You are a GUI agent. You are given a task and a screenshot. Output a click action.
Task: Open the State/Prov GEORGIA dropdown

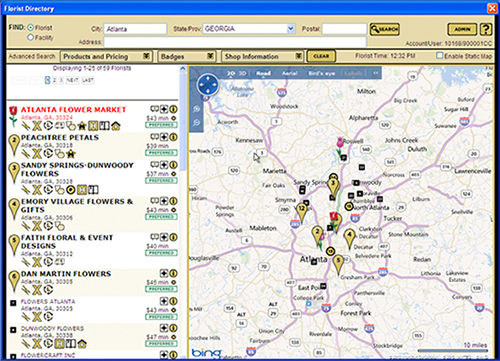point(291,29)
